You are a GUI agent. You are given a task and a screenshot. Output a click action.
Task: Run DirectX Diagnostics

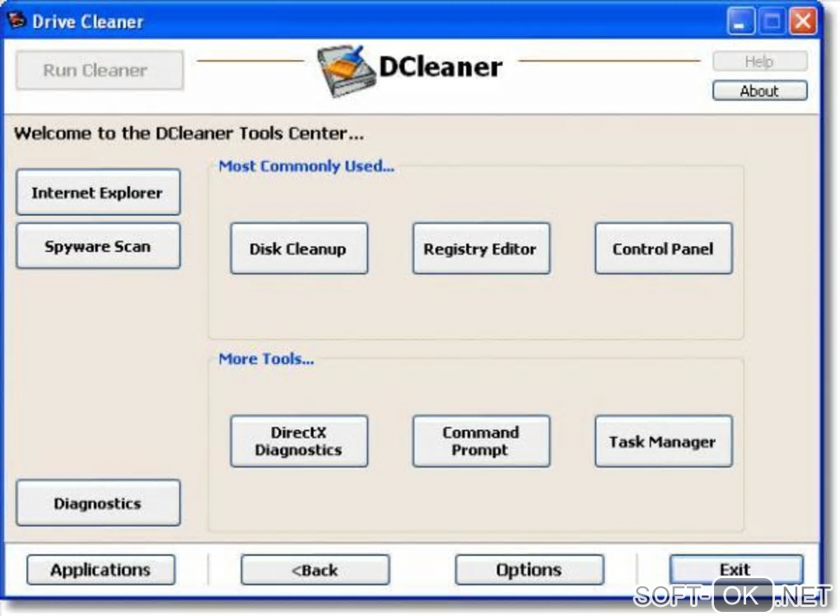coord(299,441)
